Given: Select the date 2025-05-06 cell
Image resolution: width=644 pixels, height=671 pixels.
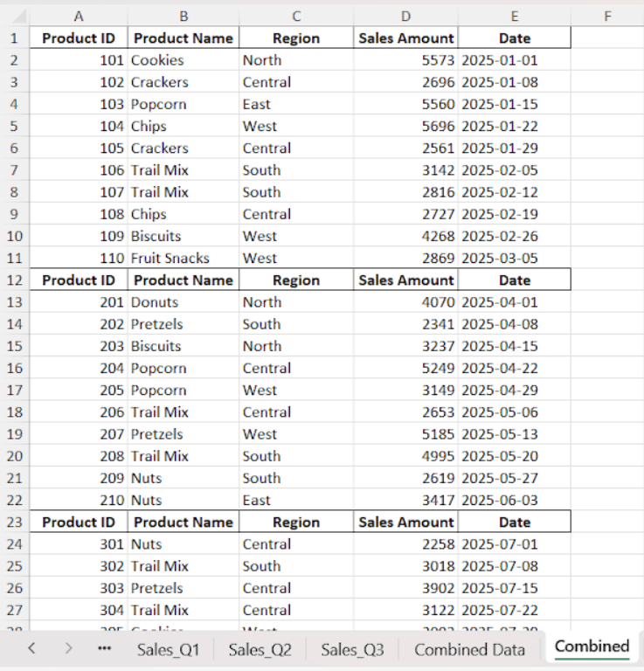Looking at the screenshot, I should click(x=515, y=412).
